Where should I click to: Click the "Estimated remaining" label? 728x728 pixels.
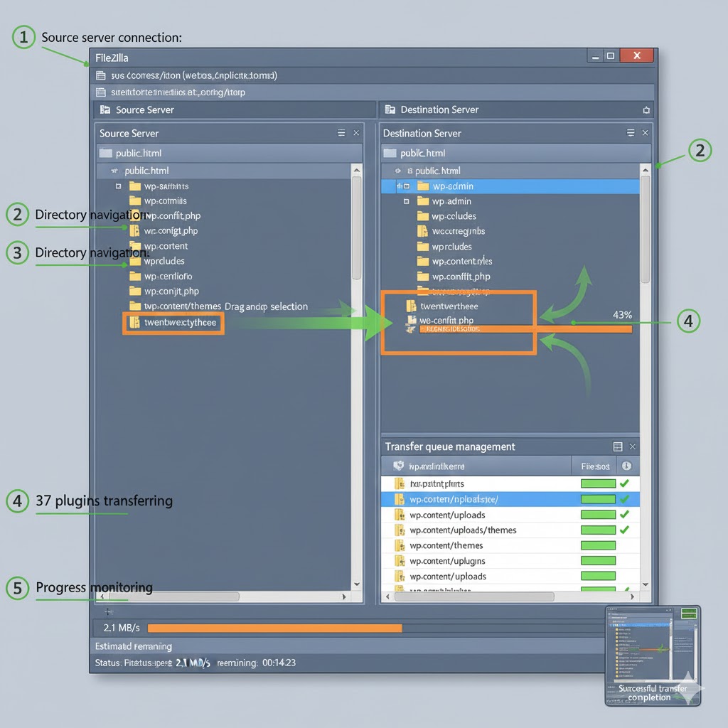[x=133, y=646]
